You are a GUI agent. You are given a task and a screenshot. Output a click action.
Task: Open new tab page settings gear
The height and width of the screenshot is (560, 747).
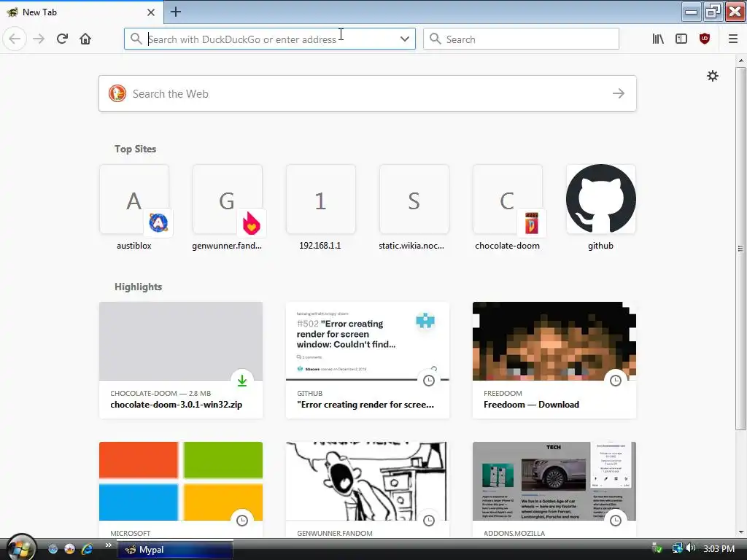712,76
